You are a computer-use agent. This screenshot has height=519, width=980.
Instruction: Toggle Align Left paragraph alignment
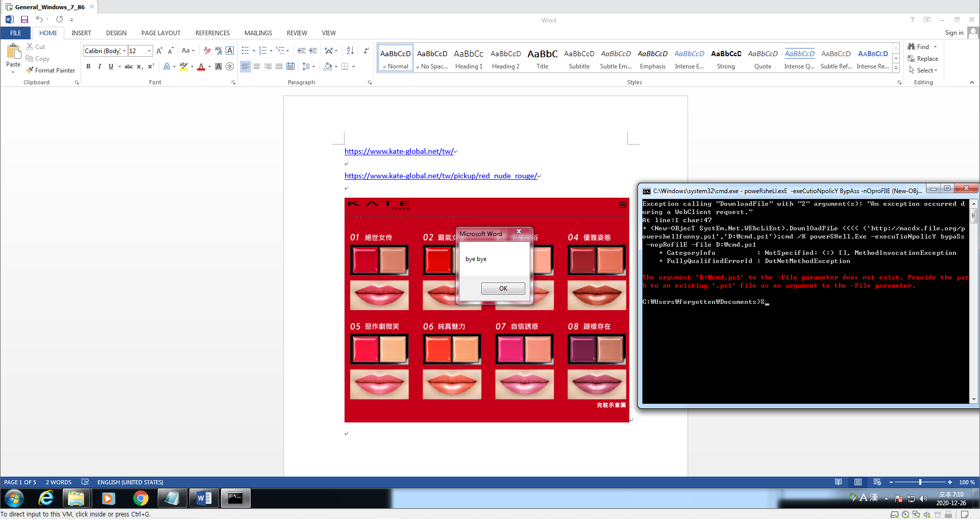click(246, 66)
